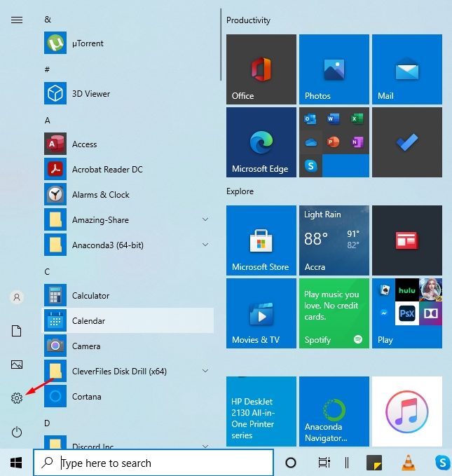Open Solitaire in the Play tile
The image size is (452, 476).
click(384, 290)
